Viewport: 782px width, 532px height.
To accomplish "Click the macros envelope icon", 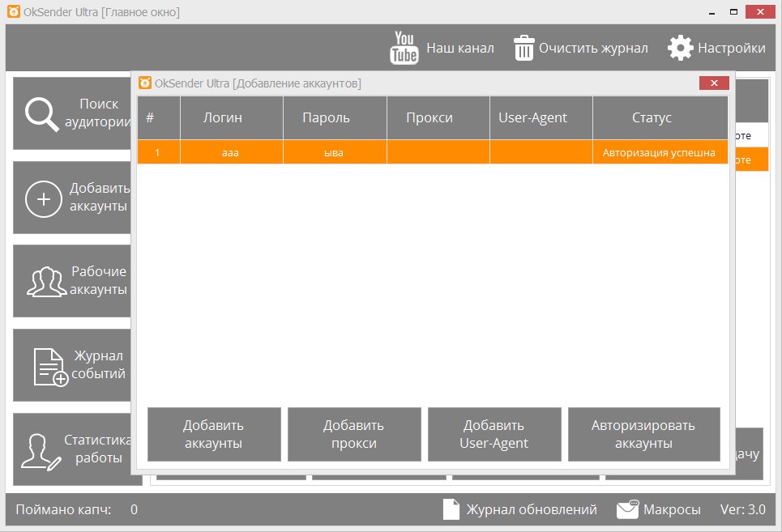I will point(627,509).
